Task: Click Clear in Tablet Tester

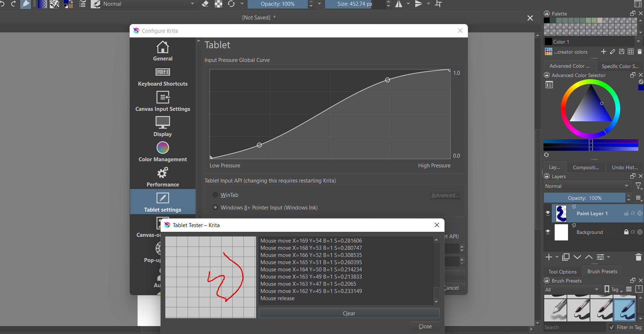Action: point(349,313)
